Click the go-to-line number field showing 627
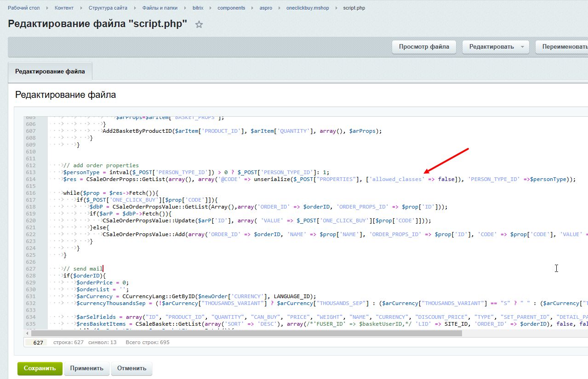The height and width of the screenshot is (379, 588). coord(38,342)
